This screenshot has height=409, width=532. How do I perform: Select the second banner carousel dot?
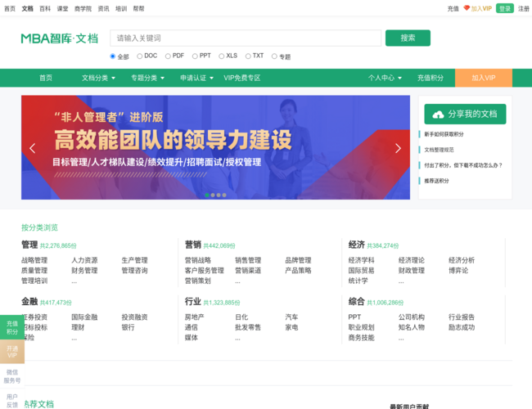213,195
